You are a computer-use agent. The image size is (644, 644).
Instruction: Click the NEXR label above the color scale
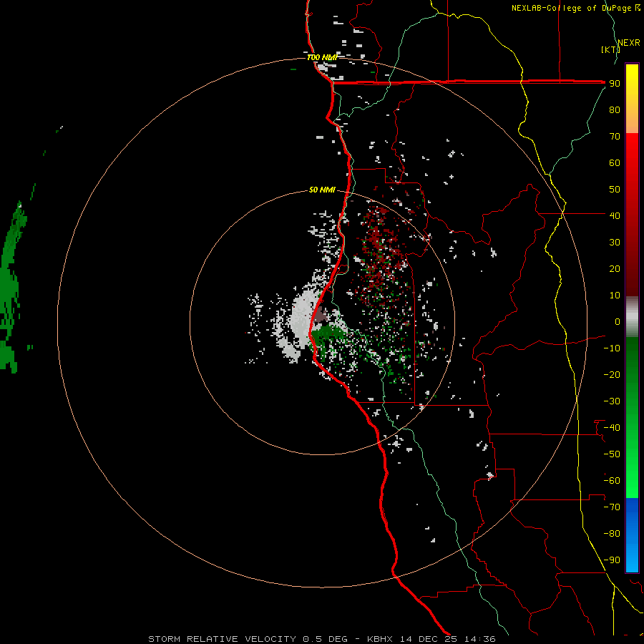pos(628,43)
